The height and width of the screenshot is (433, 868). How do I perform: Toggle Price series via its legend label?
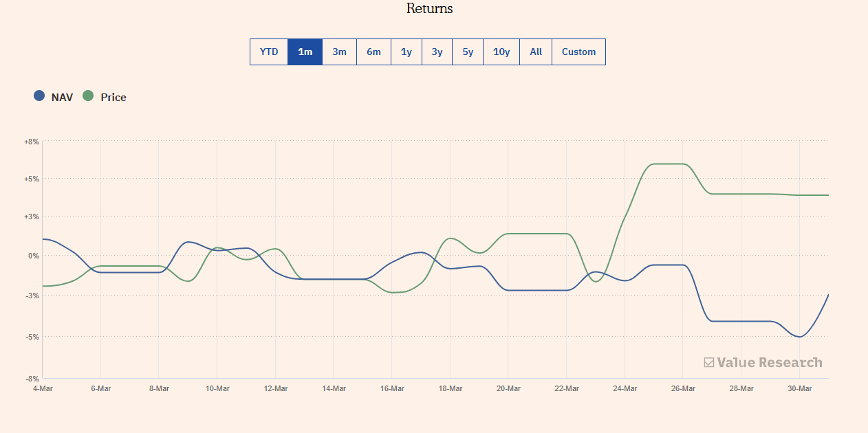(113, 98)
